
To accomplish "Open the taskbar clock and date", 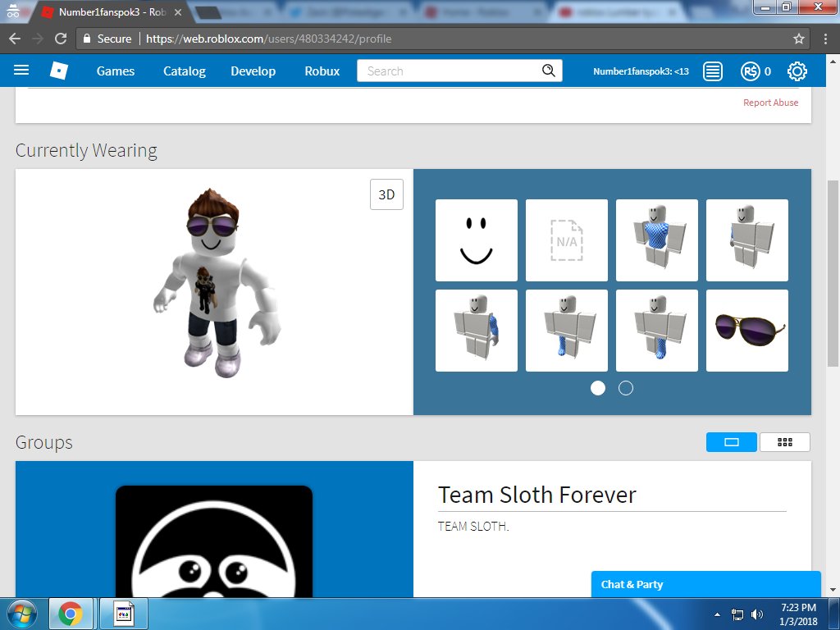I will coord(798,614).
